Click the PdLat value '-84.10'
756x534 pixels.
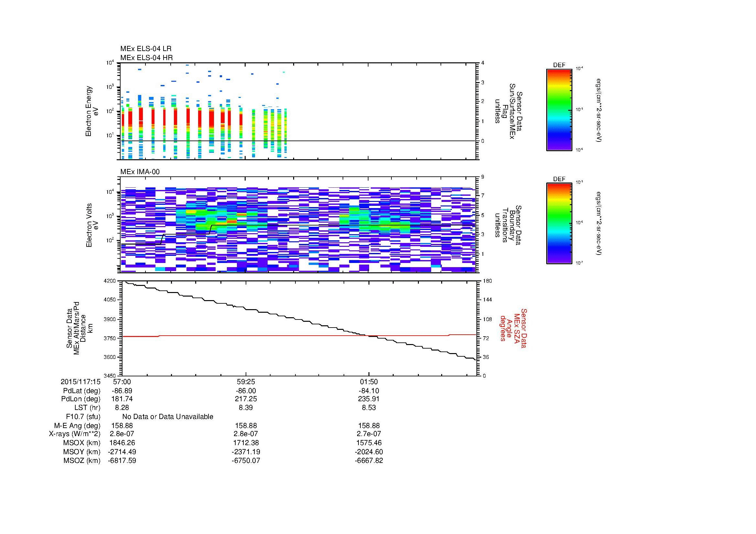click(x=369, y=391)
